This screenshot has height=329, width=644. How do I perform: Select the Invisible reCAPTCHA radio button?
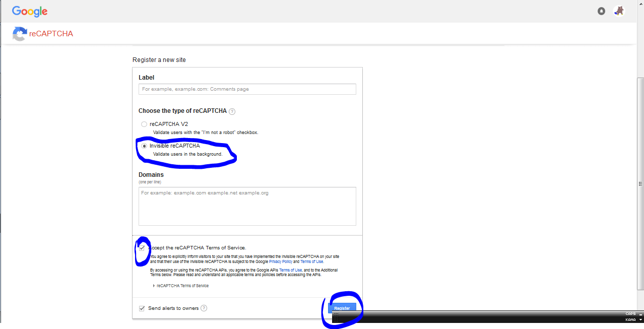144,146
